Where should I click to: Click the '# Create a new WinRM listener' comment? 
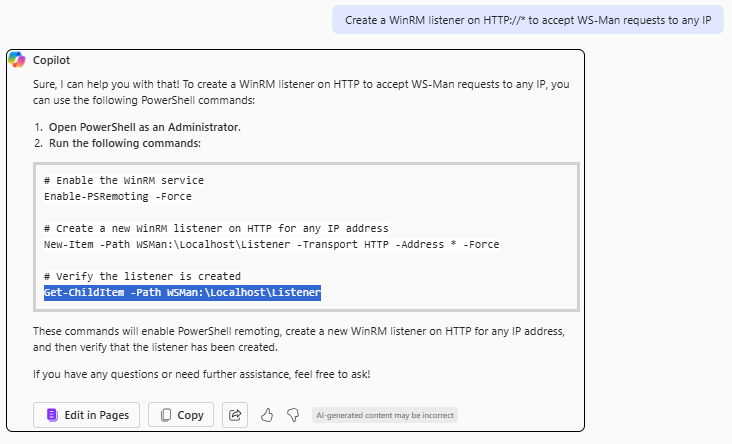(x=216, y=228)
